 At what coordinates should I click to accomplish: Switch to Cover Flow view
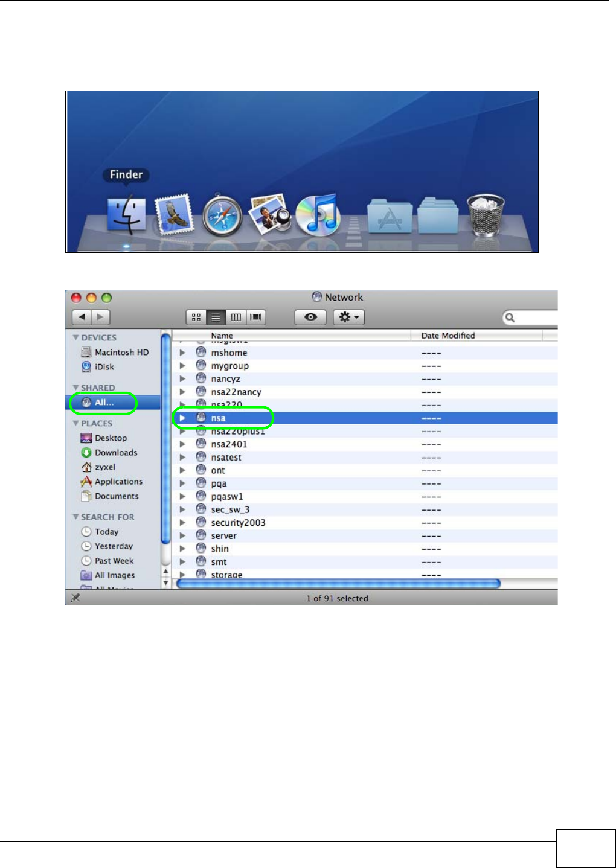256,317
